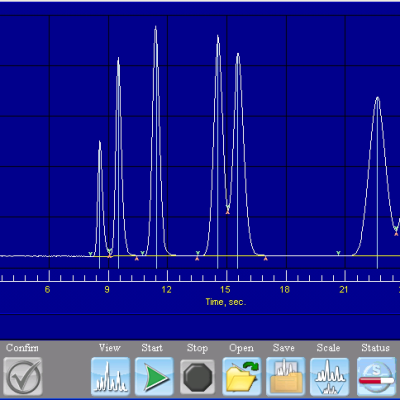The image size is (400, 400).
Task: Open a file with the folder icon
Action: click(242, 376)
